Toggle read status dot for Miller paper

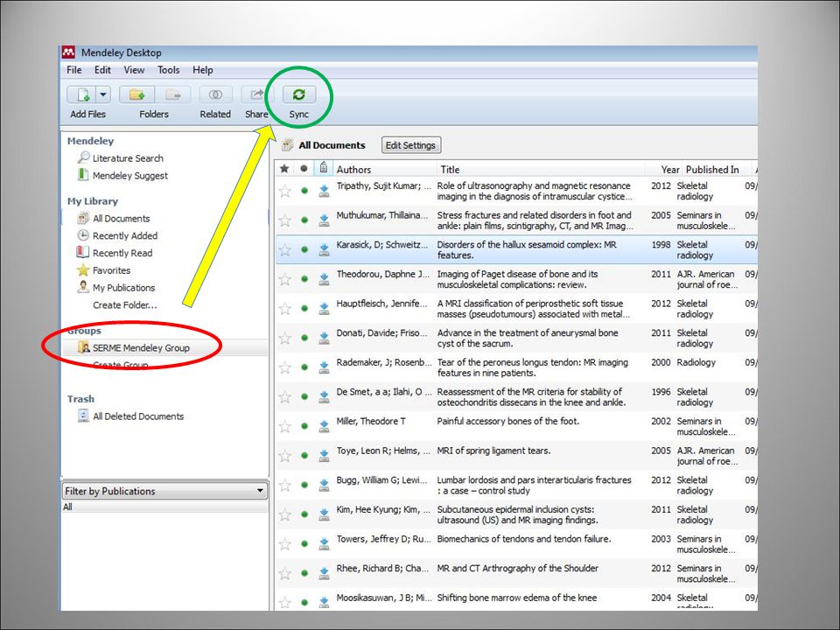[x=304, y=426]
